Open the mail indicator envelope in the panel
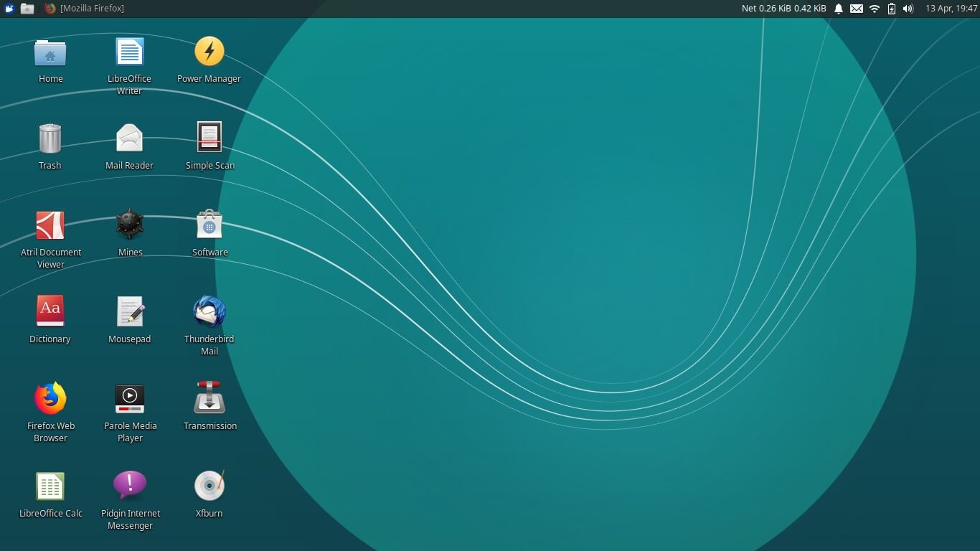 856,9
